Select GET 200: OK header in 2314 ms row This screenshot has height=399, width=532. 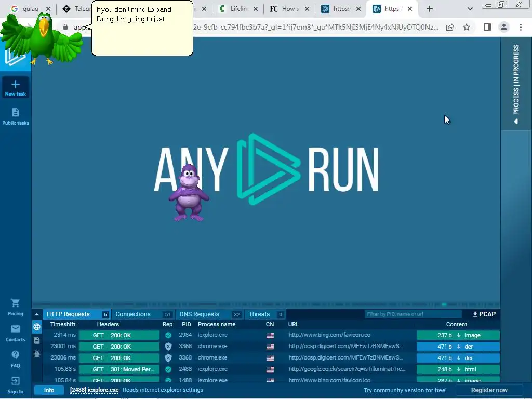(x=119, y=335)
